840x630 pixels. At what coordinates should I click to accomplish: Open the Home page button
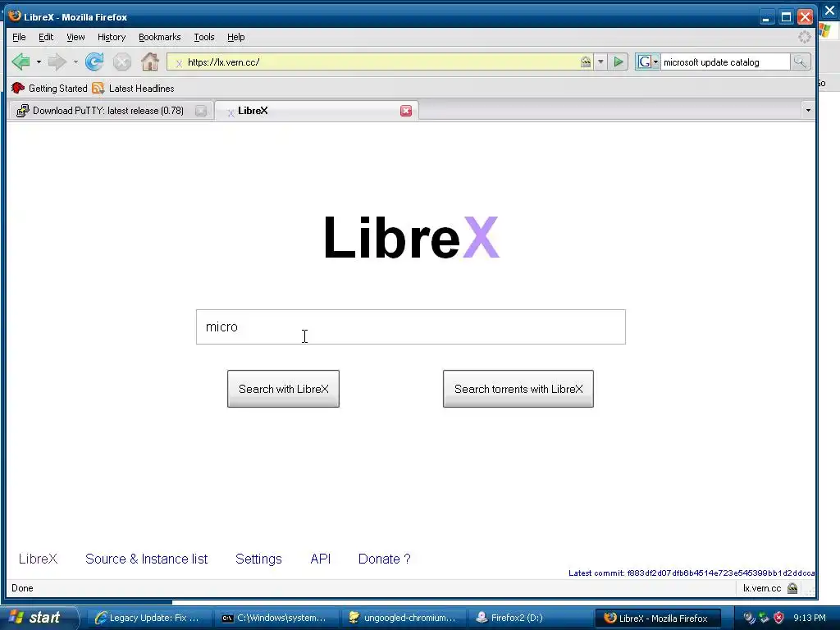(150, 62)
